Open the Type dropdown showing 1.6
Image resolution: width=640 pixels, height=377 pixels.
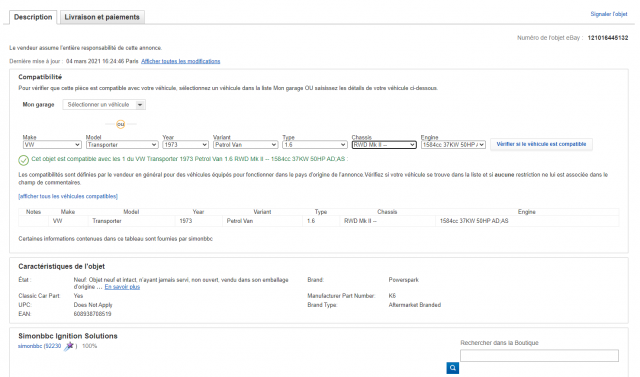(314, 145)
